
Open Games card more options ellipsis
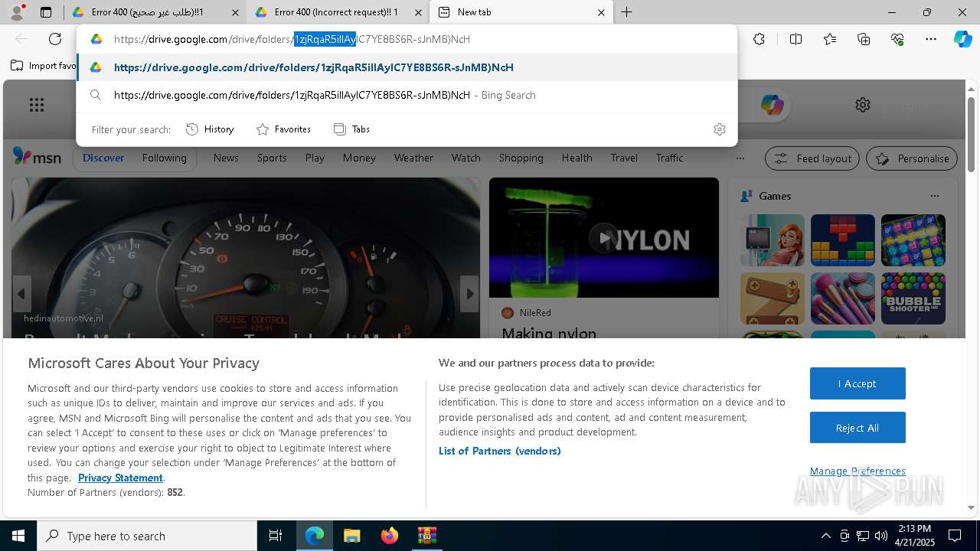pyautogui.click(x=934, y=196)
